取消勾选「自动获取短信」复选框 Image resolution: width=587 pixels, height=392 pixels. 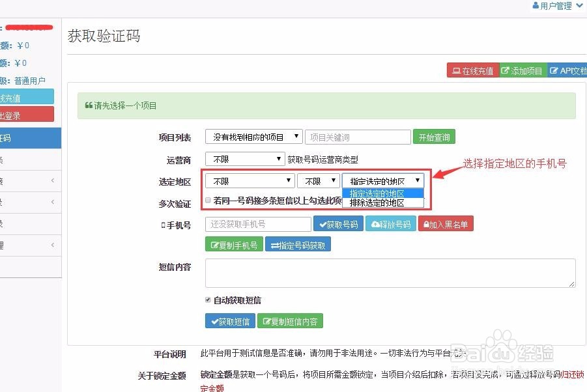[208, 300]
